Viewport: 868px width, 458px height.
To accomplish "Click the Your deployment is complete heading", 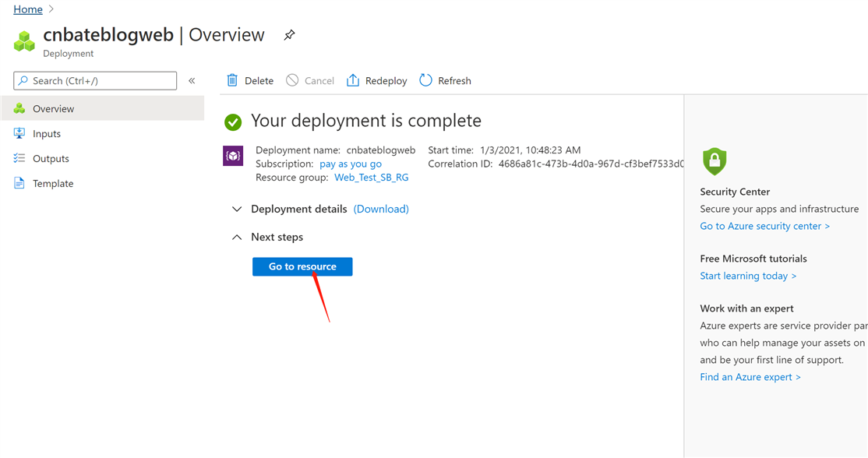I will pos(366,121).
